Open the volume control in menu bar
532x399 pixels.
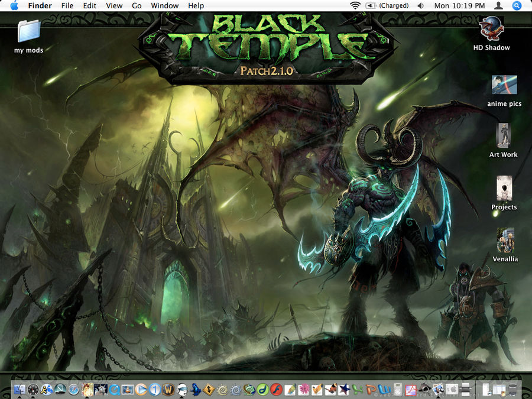[x=421, y=6]
